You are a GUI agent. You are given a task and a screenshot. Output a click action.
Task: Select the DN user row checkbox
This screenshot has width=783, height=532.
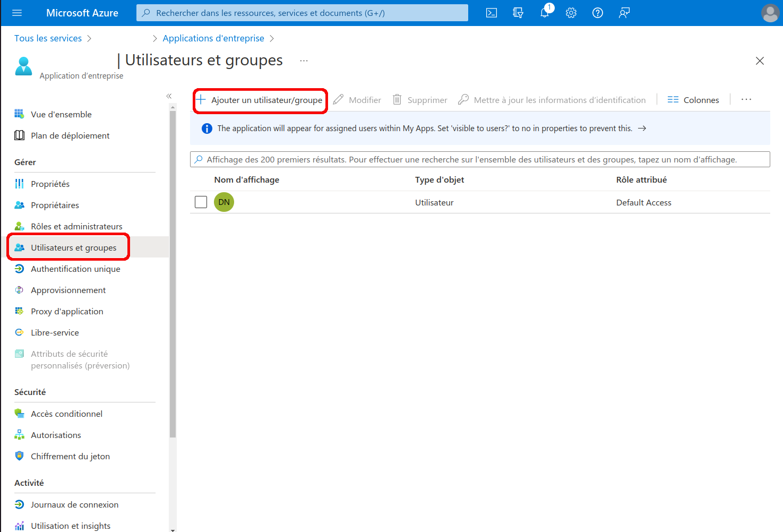[x=201, y=202]
